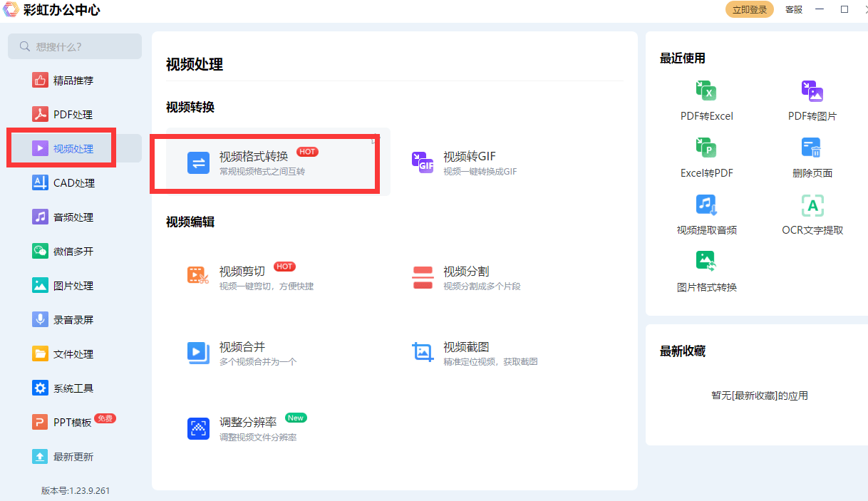Select 系统工具 label in the sidebar
Image resolution: width=868 pixels, height=501 pixels.
pos(73,388)
